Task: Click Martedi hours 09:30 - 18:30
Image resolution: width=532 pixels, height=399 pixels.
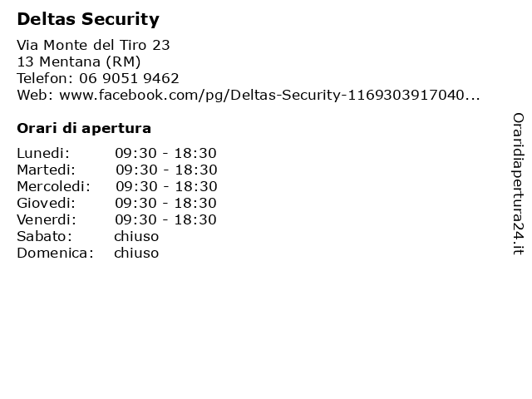Action: tap(166, 170)
